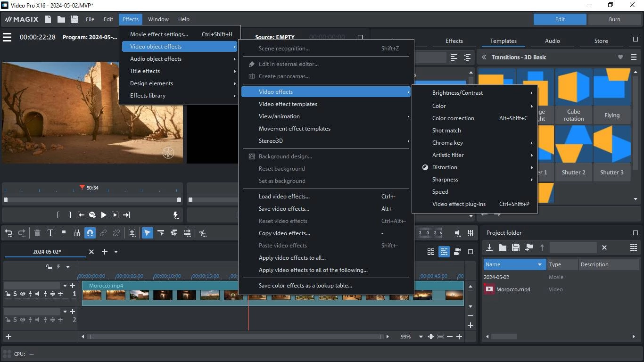
Task: Choose Speed in the Video effects submenu
Action: tap(475, 192)
